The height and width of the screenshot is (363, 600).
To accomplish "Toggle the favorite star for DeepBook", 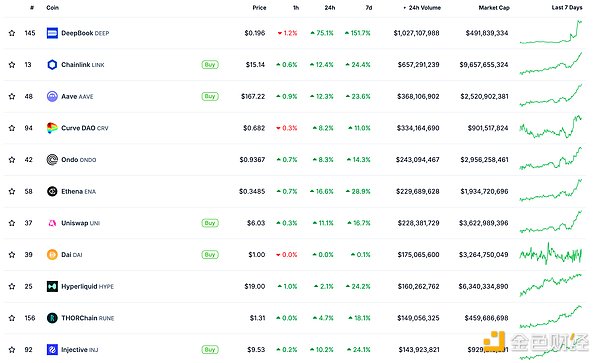I will 12,33.
